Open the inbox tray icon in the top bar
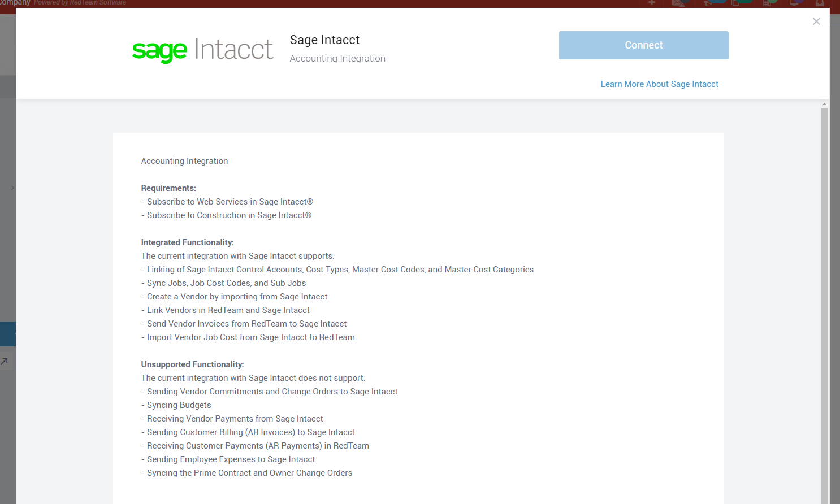This screenshot has width=840, height=504. [820, 3]
